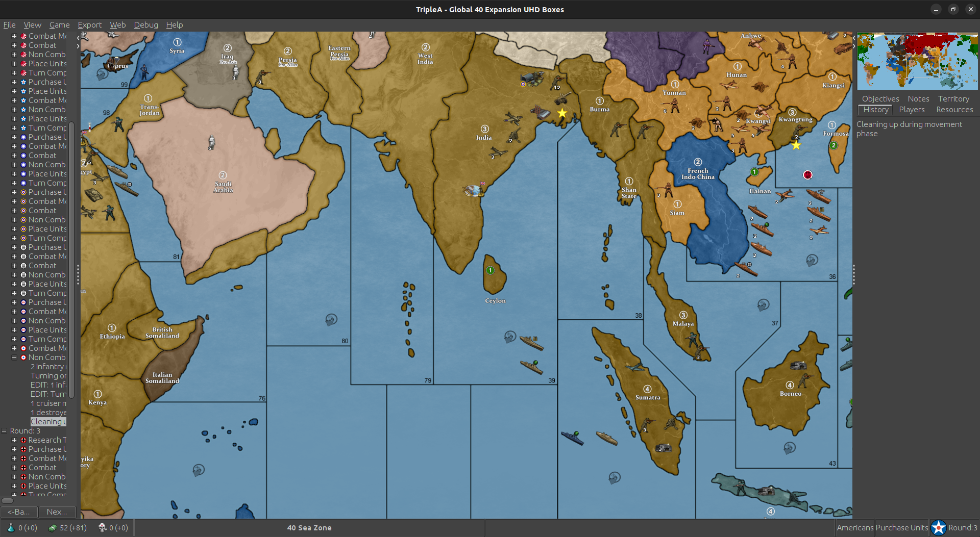This screenshot has height=537, width=980.
Task: Switch to the Objectives tab
Action: click(880, 98)
